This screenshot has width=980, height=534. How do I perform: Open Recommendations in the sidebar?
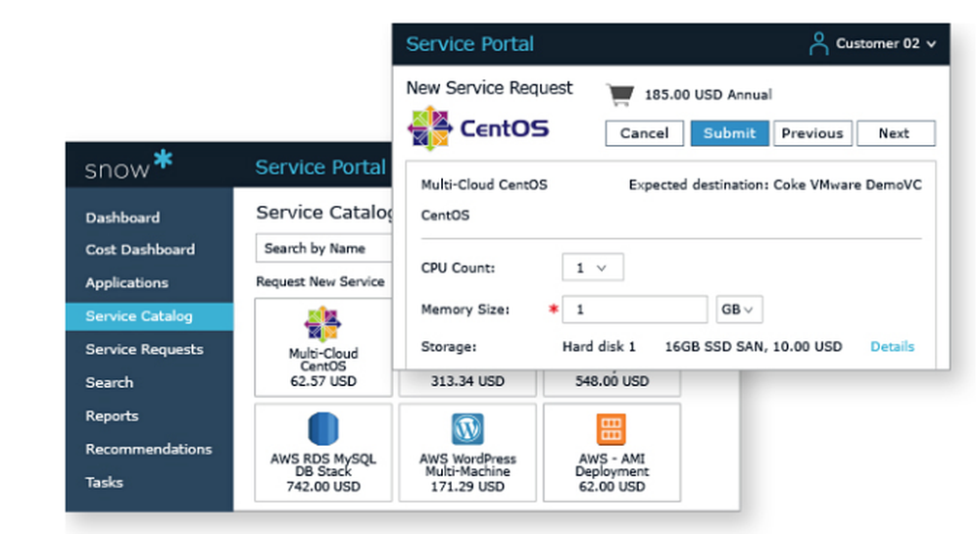(x=149, y=449)
